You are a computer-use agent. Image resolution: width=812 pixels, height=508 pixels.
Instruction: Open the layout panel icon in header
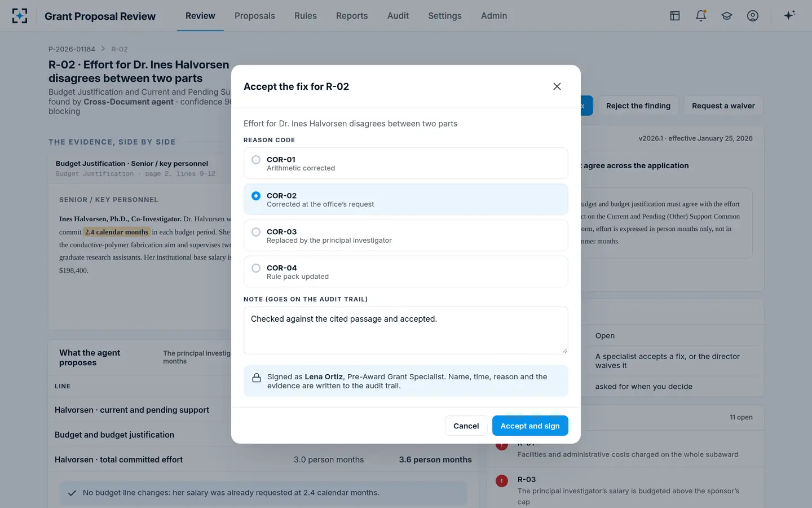click(675, 16)
